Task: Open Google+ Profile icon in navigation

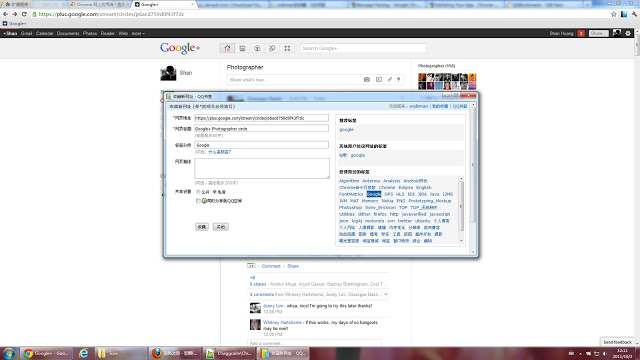Action: [257, 48]
